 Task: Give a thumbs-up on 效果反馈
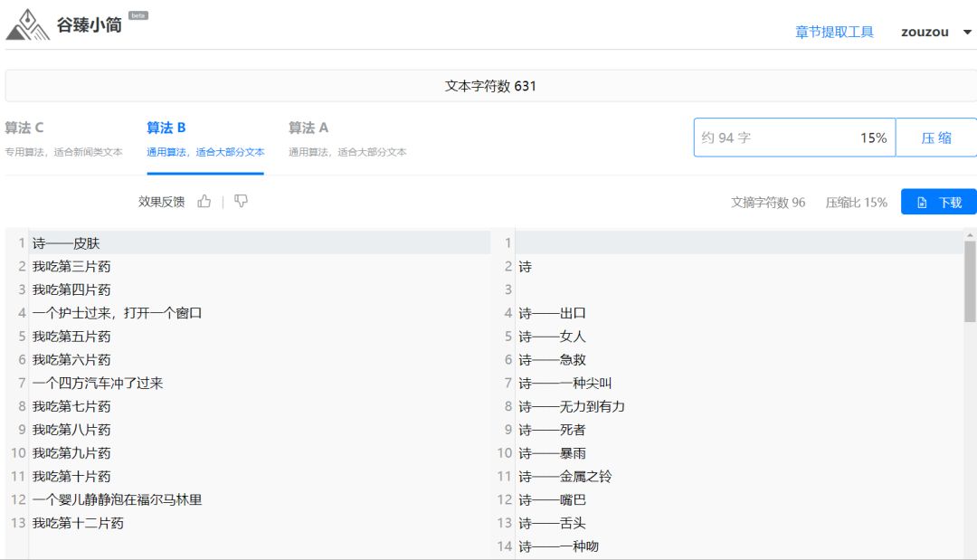pyautogui.click(x=204, y=202)
